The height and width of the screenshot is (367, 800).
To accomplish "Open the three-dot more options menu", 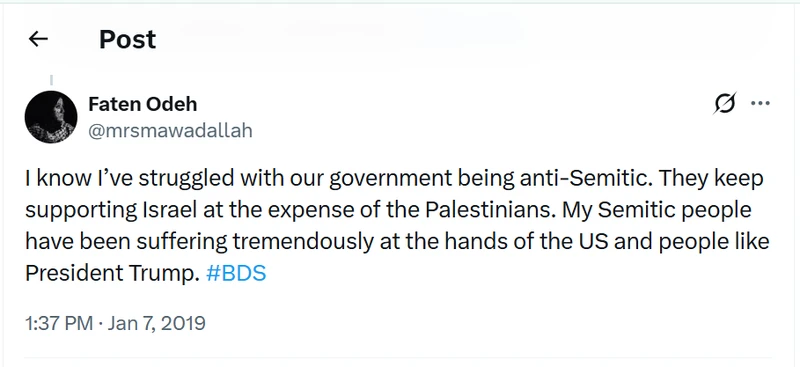I will 760,104.
